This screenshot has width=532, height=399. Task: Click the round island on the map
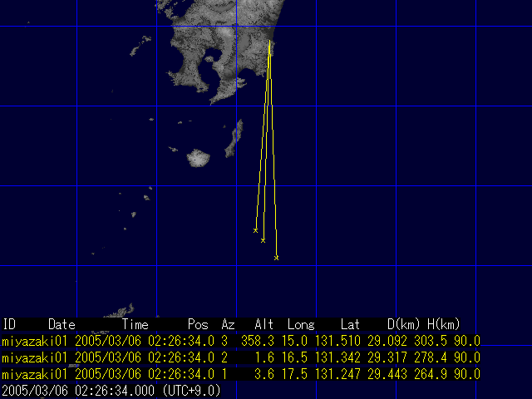199,156
